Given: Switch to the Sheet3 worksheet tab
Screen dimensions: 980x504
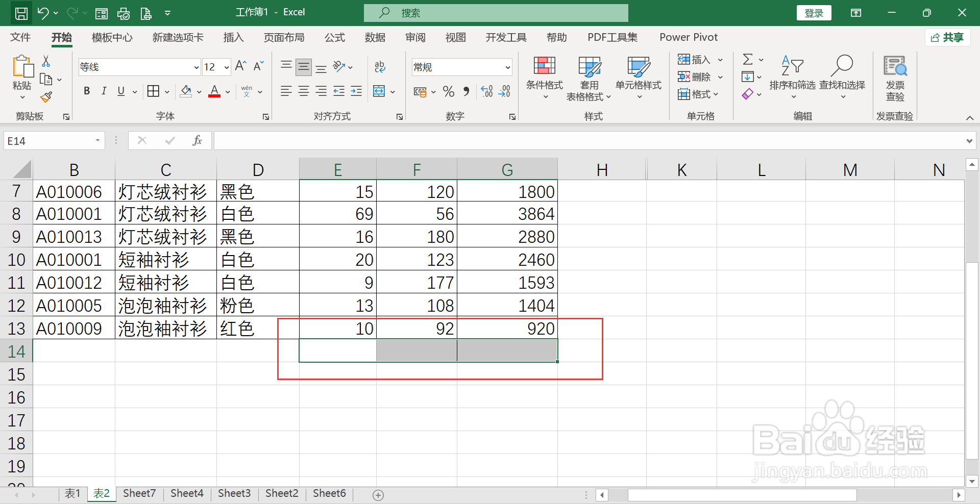Looking at the screenshot, I should (234, 493).
